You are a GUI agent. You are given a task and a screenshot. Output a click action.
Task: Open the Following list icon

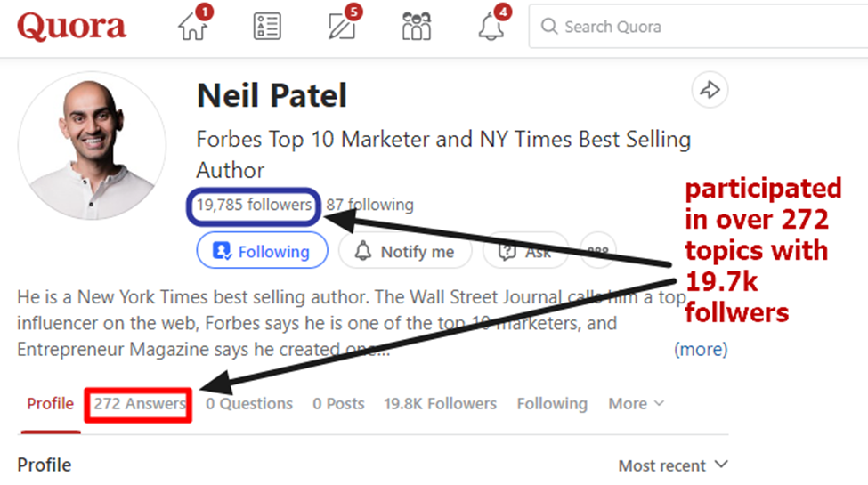click(267, 27)
